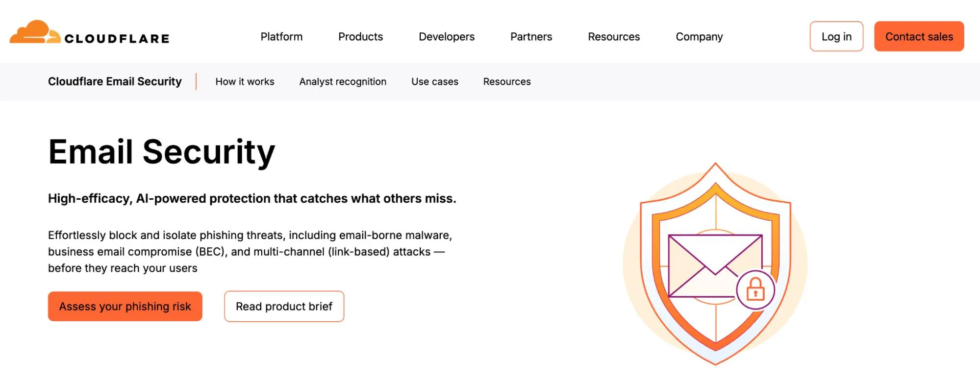Click Resources in the Email Security sub-navigation
Viewport: 980px width, 380px height.
507,82
